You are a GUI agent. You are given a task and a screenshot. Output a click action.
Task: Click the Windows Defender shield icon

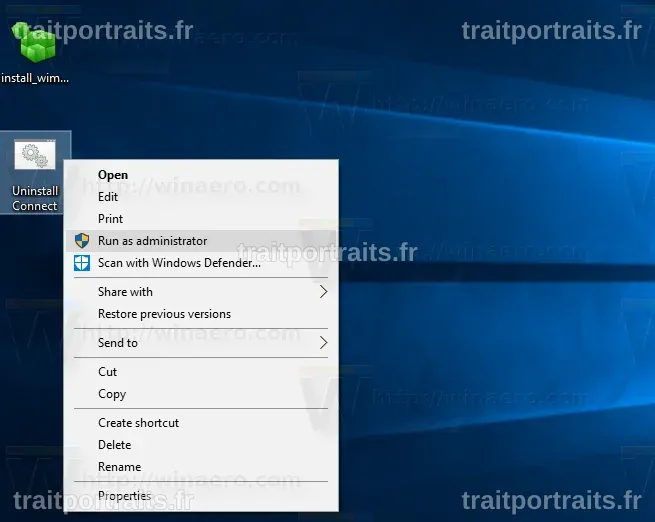[82, 263]
